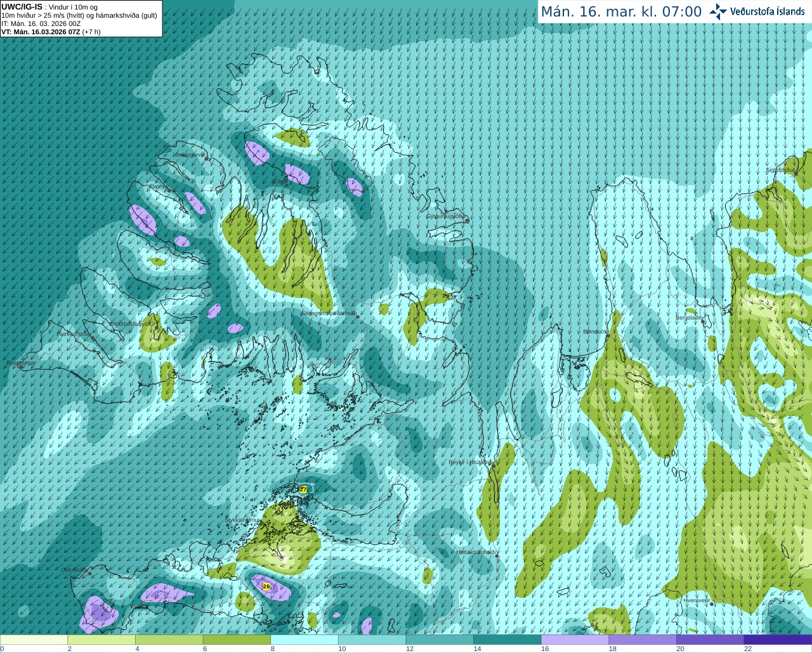812x653 pixels.
Task: Click the 10–12 m/s light teal swatch
Action: point(372,640)
